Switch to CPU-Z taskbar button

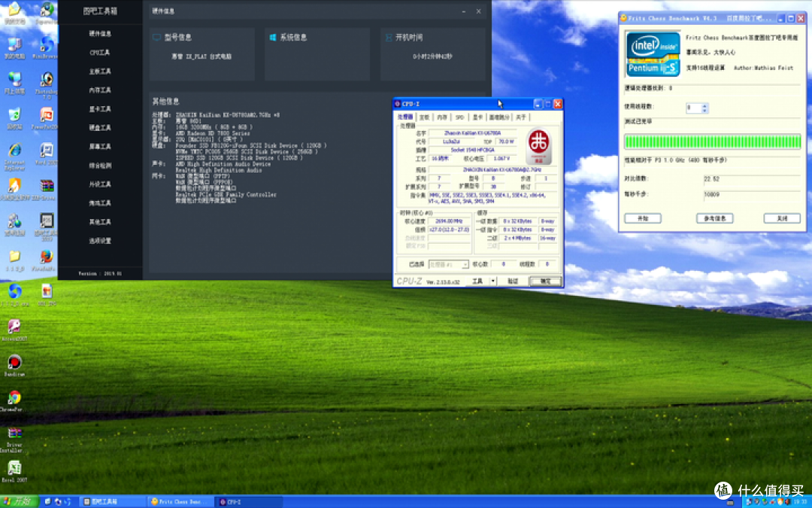click(249, 502)
